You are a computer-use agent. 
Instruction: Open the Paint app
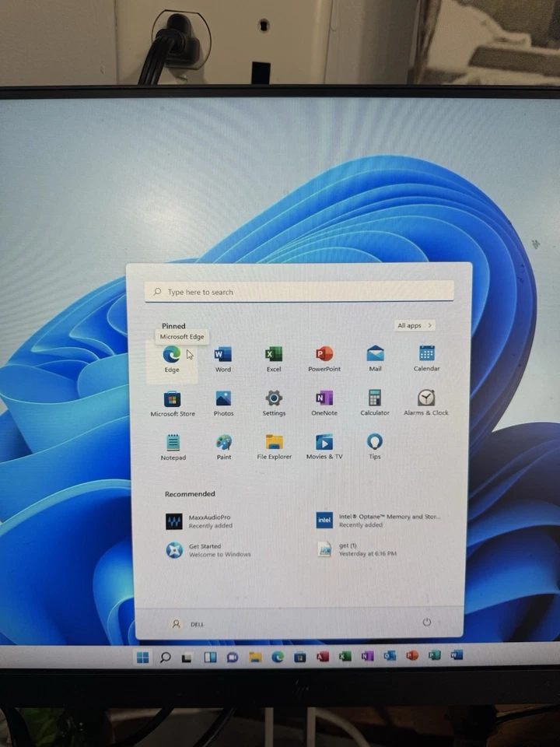(x=224, y=447)
